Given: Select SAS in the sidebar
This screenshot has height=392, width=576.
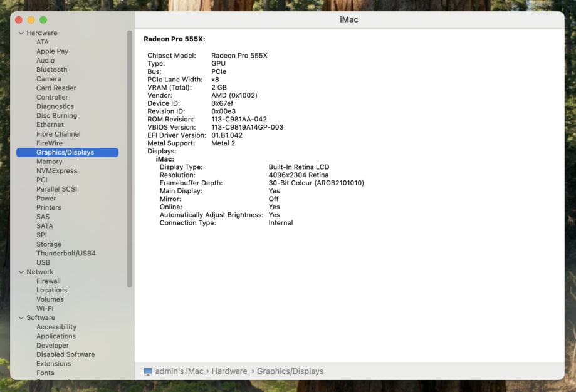Looking at the screenshot, I should 43,217.
